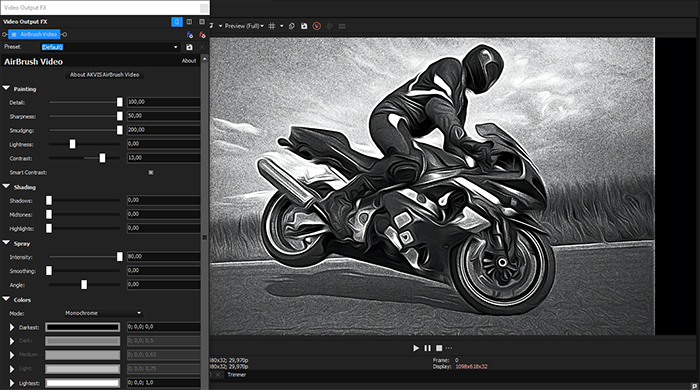Viewport: 700px width, 390px height.
Task: Open the Preset dropdown list
Action: tap(175, 47)
